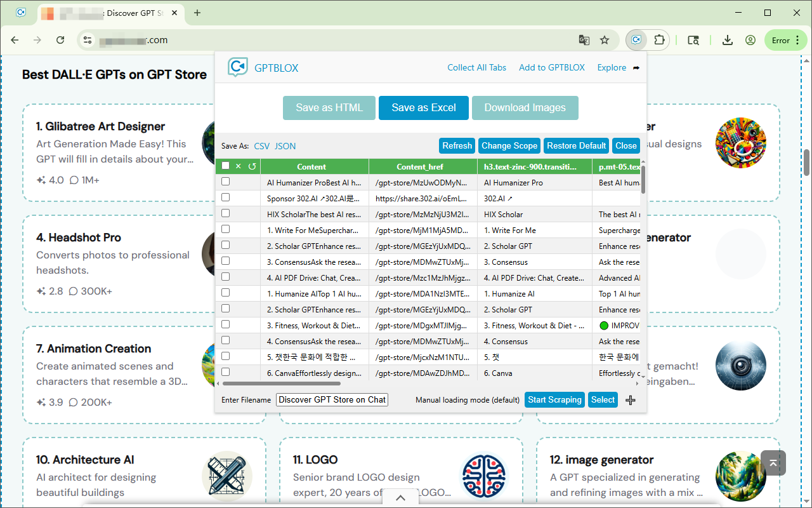The image size is (812, 508).
Task: Click the reset arrow icon in table header
Action: (x=252, y=166)
